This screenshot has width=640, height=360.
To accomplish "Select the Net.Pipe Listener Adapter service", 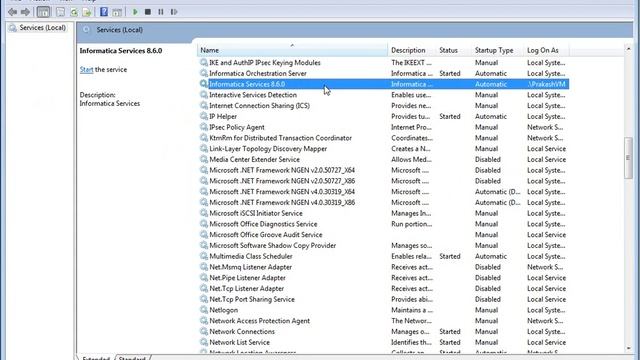I will [x=247, y=278].
